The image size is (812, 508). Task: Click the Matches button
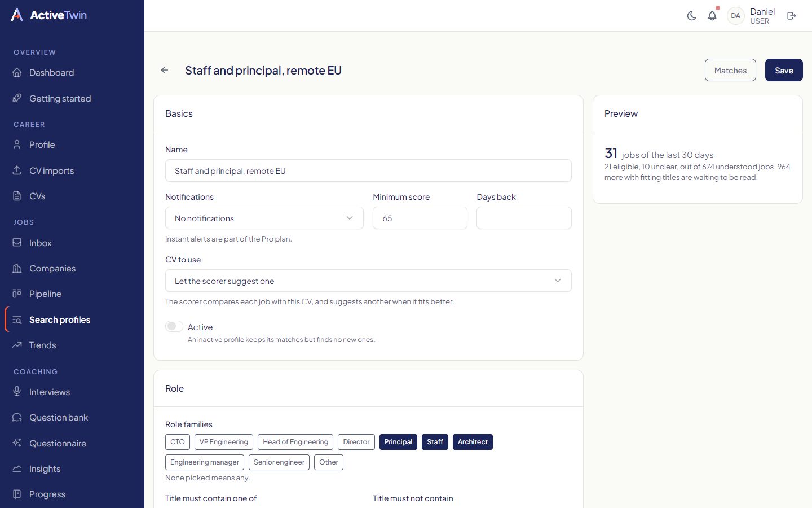point(730,70)
